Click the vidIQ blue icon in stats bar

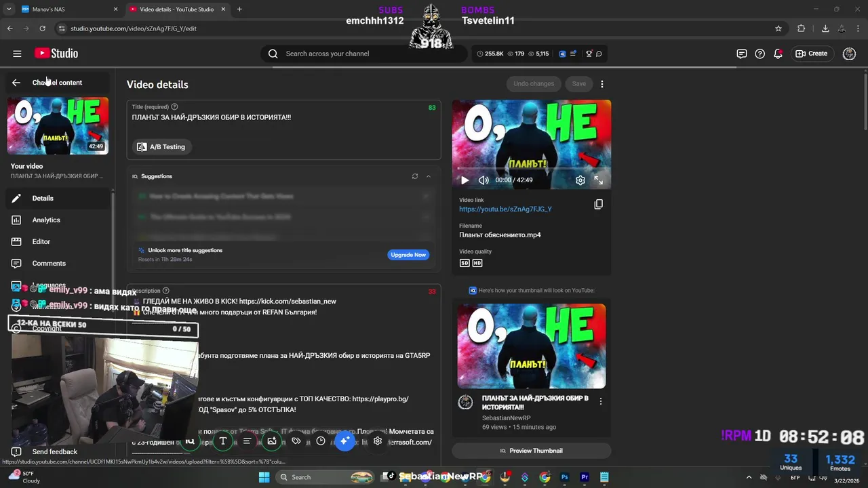(x=562, y=54)
